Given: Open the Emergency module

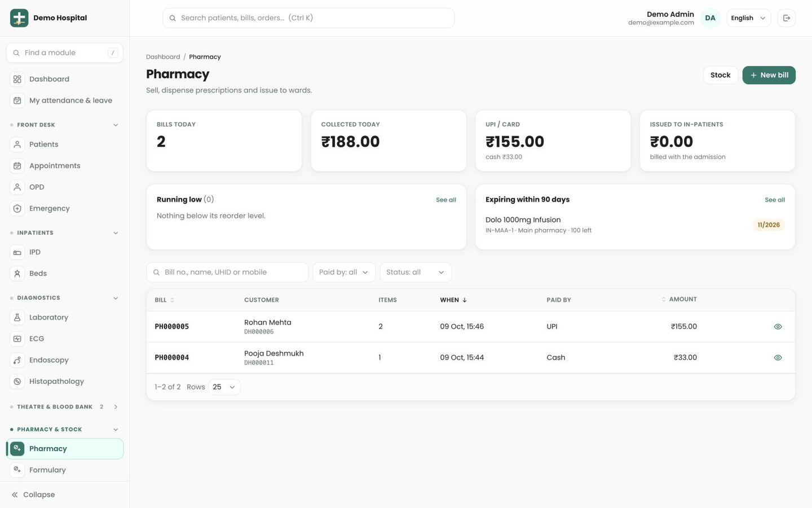Looking at the screenshot, I should point(65,208).
